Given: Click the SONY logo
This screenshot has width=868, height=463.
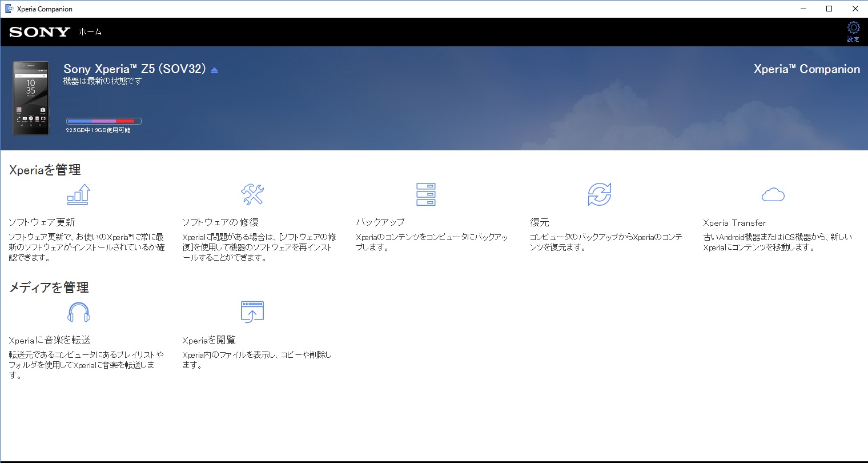Looking at the screenshot, I should 39,32.
